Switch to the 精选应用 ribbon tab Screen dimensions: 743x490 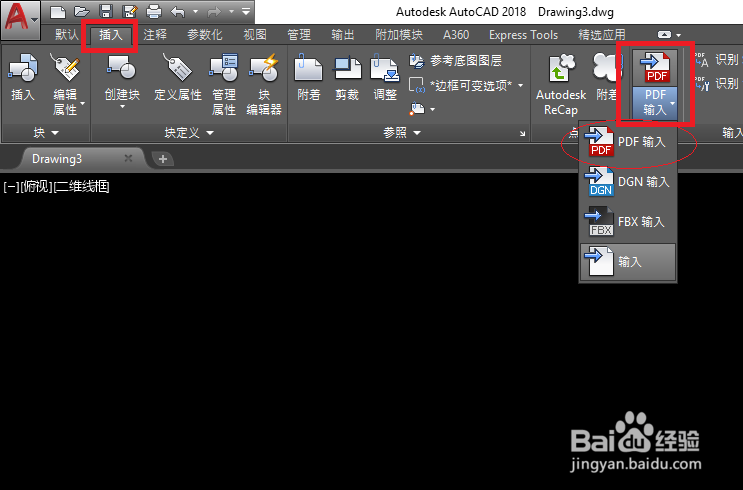(602, 35)
